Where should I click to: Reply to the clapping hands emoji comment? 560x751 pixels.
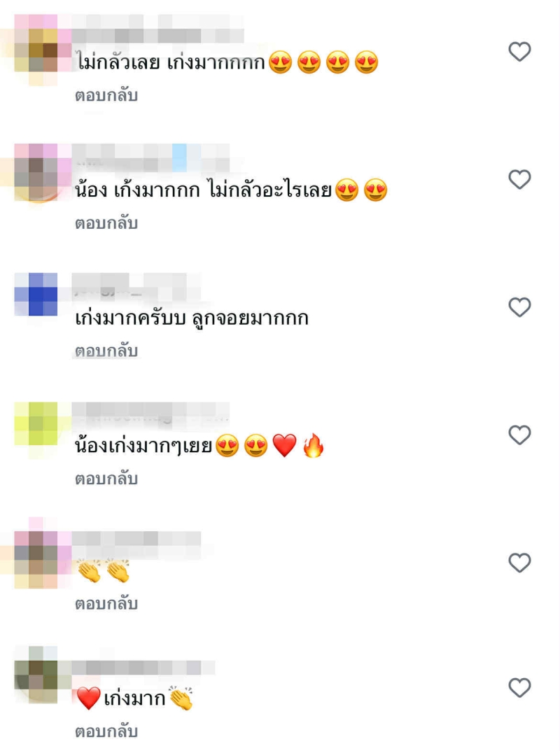click(106, 603)
